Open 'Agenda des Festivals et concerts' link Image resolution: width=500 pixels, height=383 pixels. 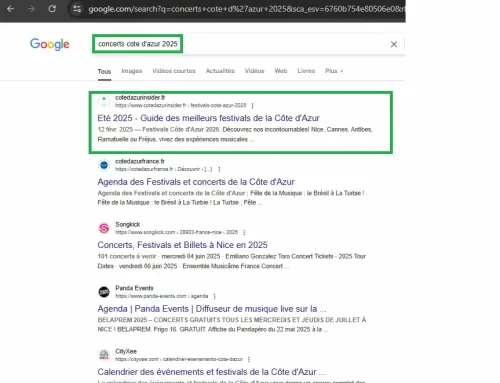tap(196, 182)
